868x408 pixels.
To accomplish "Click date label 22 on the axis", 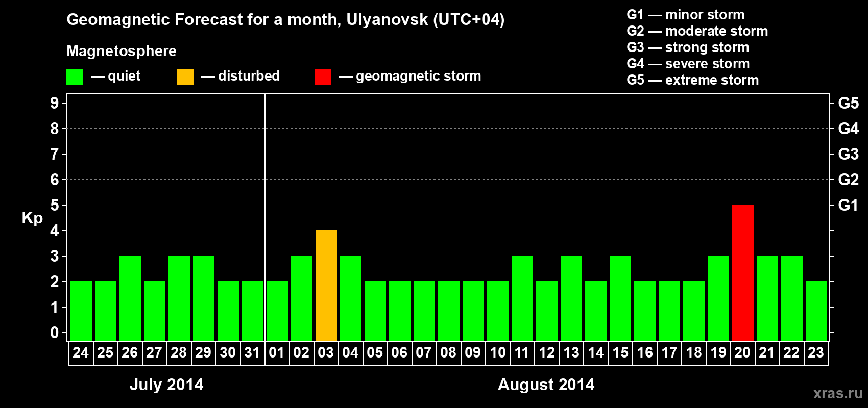I will (x=791, y=352).
